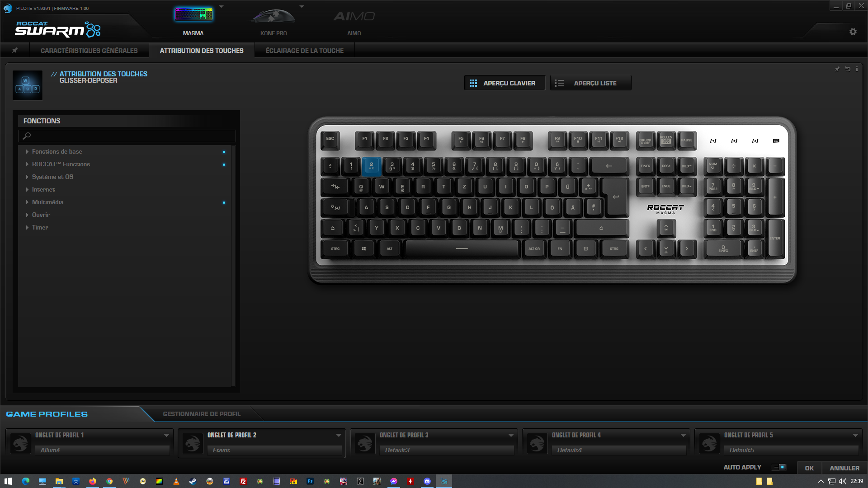Open dropdown arrow beside MAGMA device
This screenshot has height=488, width=868.
tap(221, 7)
